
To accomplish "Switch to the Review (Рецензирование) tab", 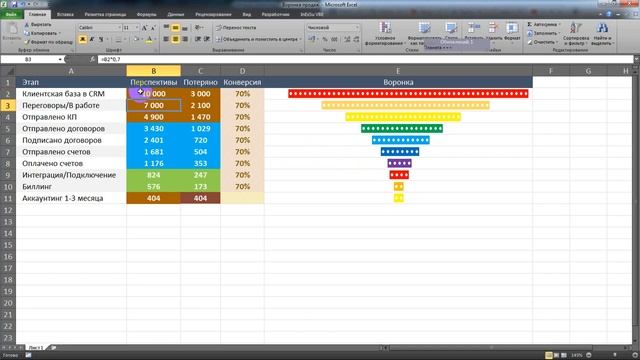I will tap(213, 14).
